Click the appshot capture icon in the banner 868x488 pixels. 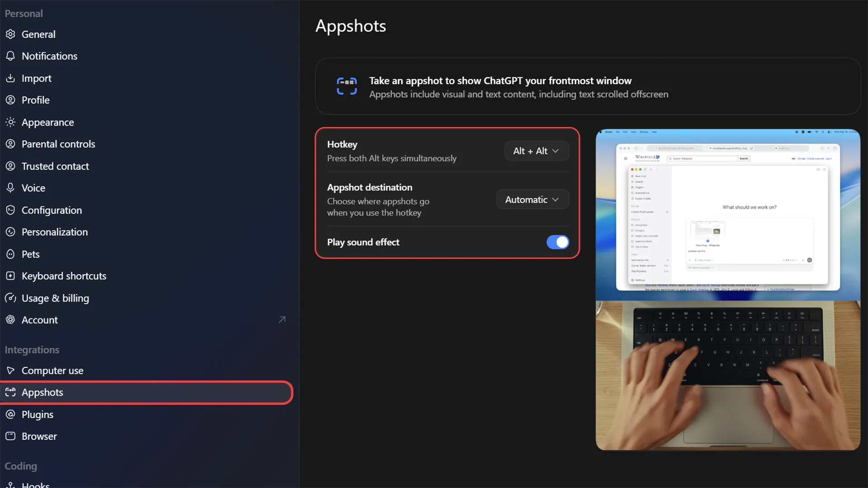tap(347, 86)
